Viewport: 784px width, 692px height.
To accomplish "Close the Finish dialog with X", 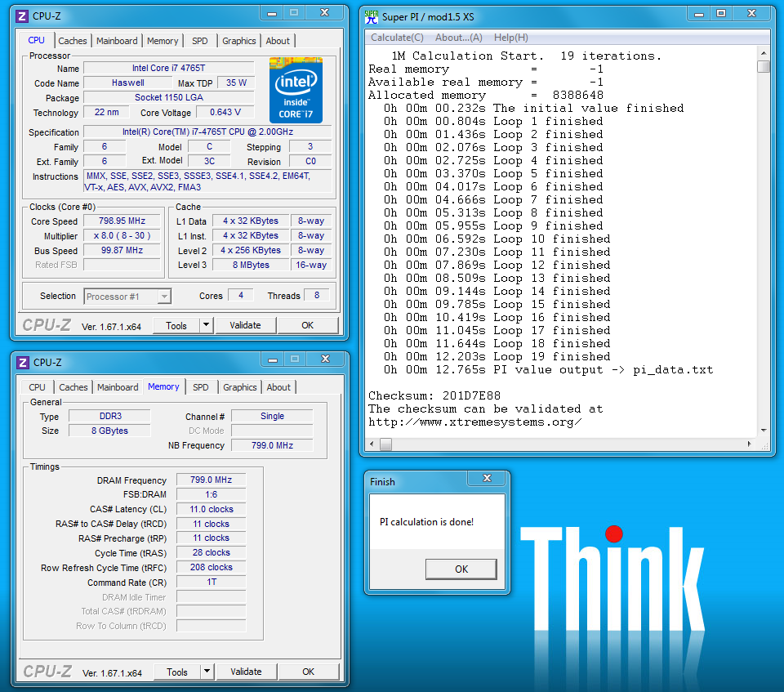I will (x=487, y=478).
